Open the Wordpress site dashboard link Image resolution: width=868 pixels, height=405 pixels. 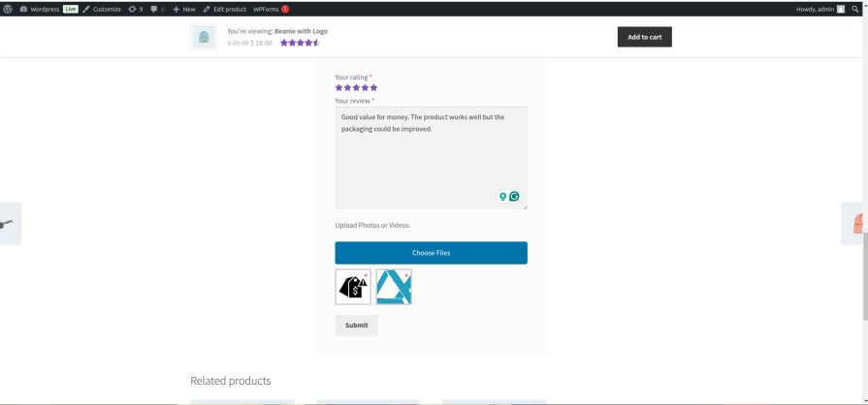[40, 9]
